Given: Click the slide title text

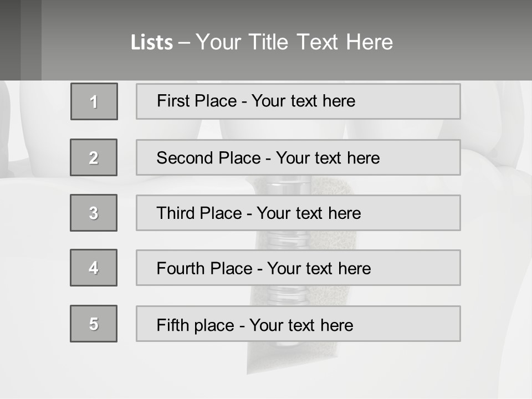Looking at the screenshot, I should 262,42.
